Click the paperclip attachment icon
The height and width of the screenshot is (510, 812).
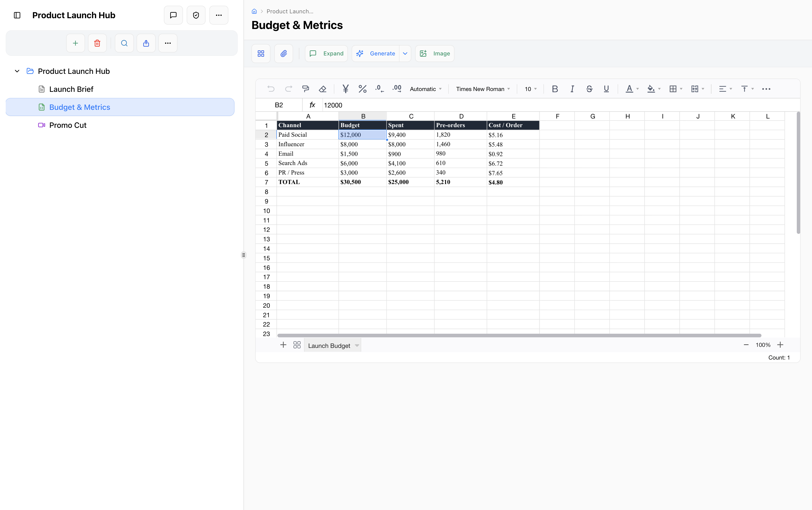pyautogui.click(x=284, y=54)
